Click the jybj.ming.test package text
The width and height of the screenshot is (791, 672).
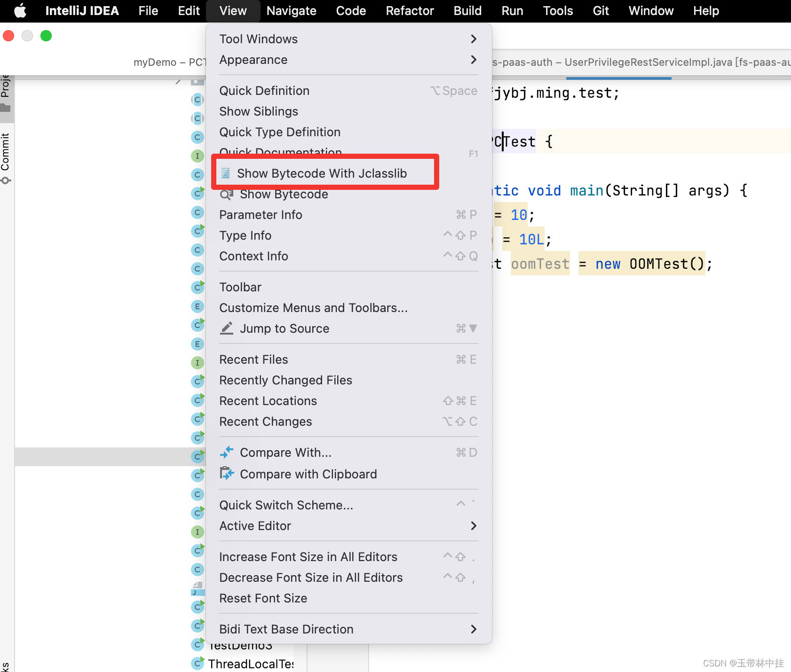pos(556,93)
